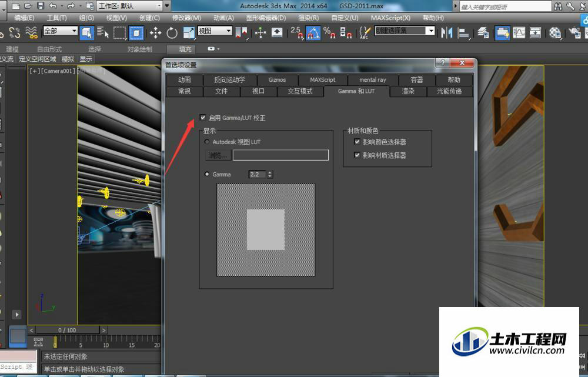Uncheck 影响颜色选择器 checkbox
The image size is (588, 377).
click(357, 142)
